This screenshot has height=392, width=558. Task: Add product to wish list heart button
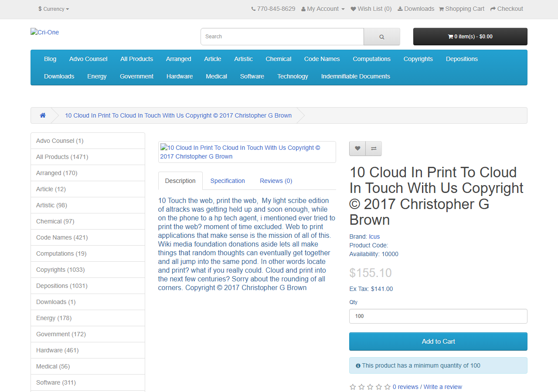coord(357,149)
